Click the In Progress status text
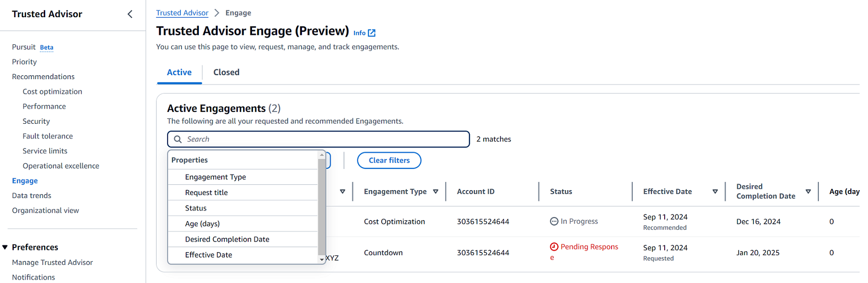The height and width of the screenshot is (283, 868). pyautogui.click(x=579, y=222)
